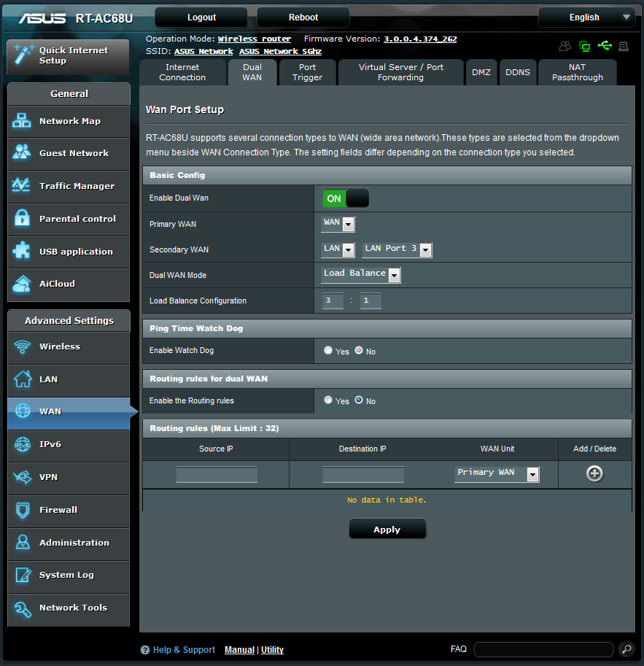Screen dimensions: 644x666
Task: Click firmware version 3.0.0.4.374_262 link
Action: coord(420,39)
